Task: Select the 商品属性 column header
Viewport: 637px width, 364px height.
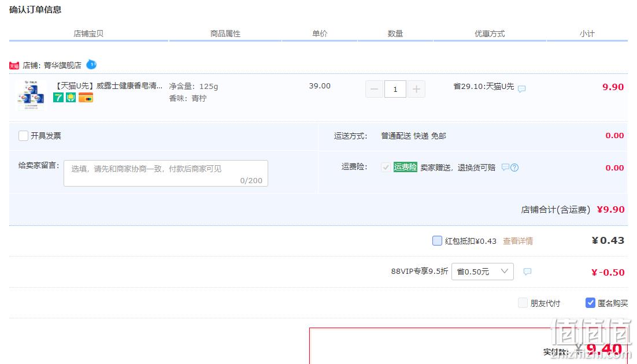Action: (x=225, y=34)
